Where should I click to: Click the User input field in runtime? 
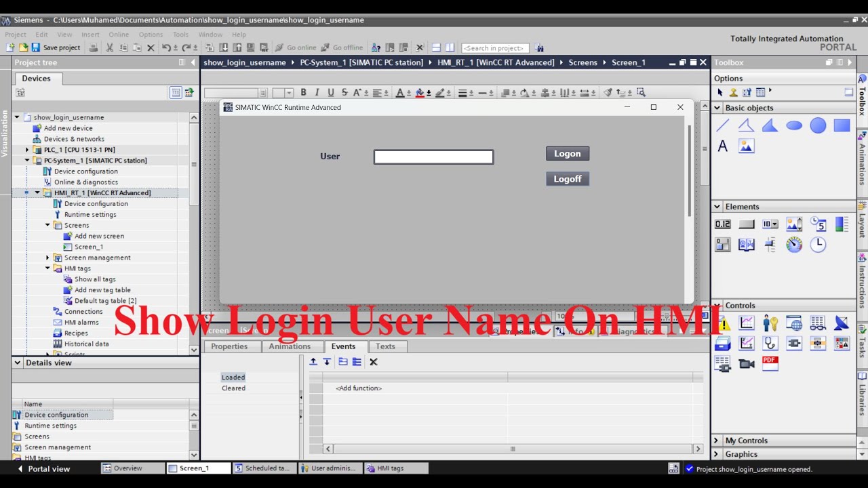coord(433,157)
